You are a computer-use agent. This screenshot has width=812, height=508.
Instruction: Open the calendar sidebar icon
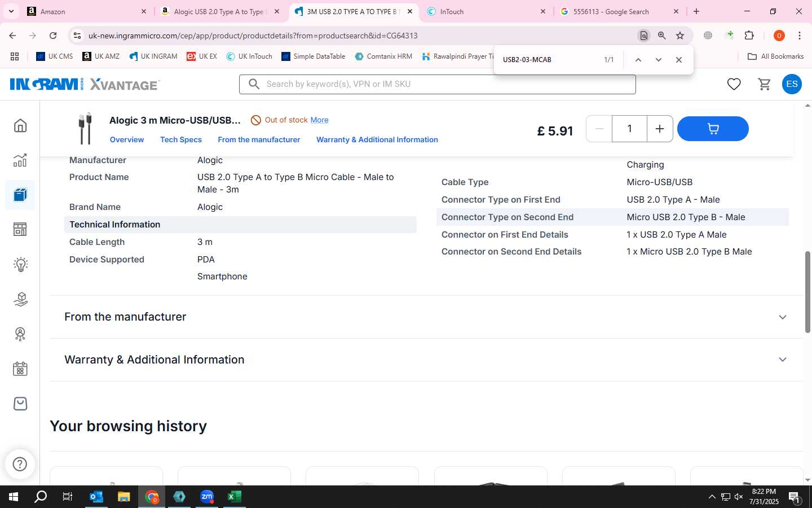pos(20,369)
